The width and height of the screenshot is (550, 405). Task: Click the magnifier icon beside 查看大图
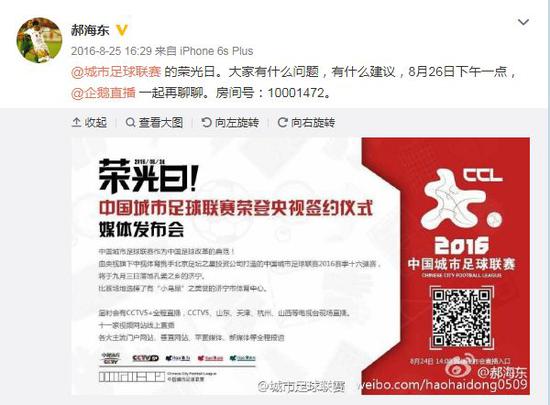point(130,122)
